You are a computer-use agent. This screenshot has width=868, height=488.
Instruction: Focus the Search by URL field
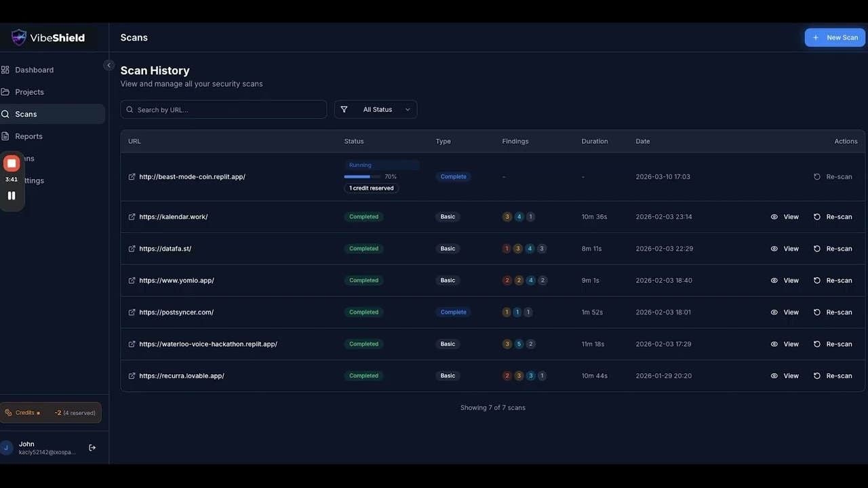[x=224, y=110]
